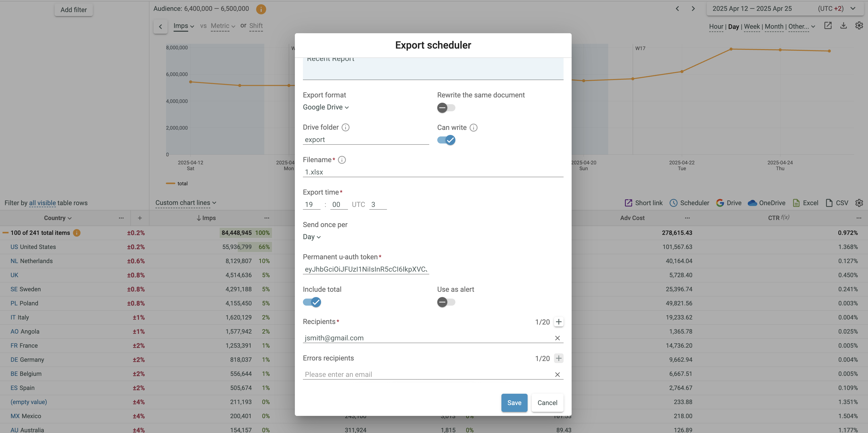
Task: Switch chart granularity to Month
Action: 774,27
